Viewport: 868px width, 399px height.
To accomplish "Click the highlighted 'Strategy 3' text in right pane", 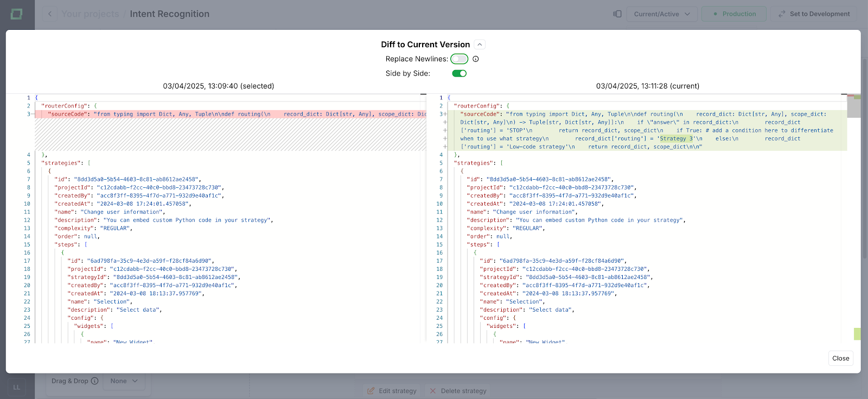I will (x=676, y=139).
